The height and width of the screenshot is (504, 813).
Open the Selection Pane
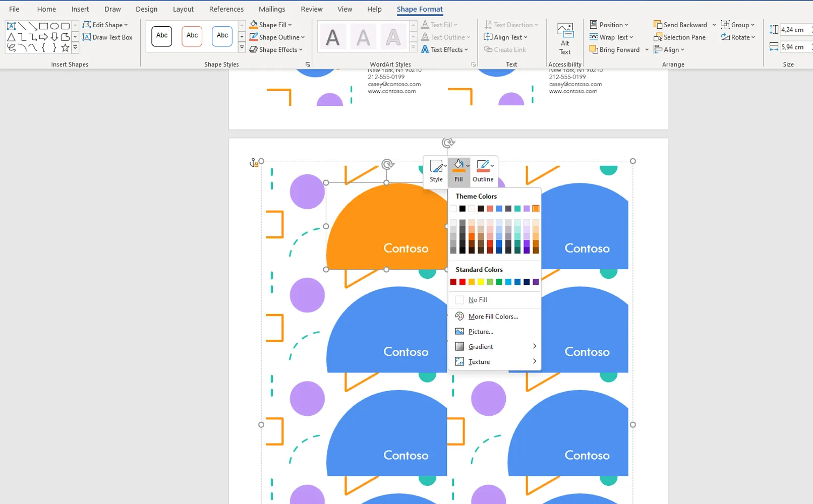click(679, 37)
